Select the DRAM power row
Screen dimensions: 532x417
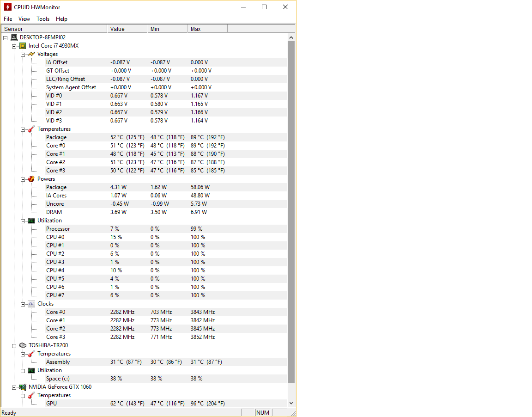166,212
